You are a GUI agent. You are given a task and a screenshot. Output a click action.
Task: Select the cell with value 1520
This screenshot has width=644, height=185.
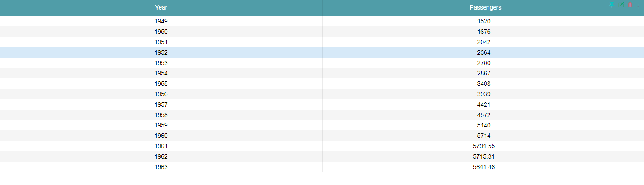point(484,21)
